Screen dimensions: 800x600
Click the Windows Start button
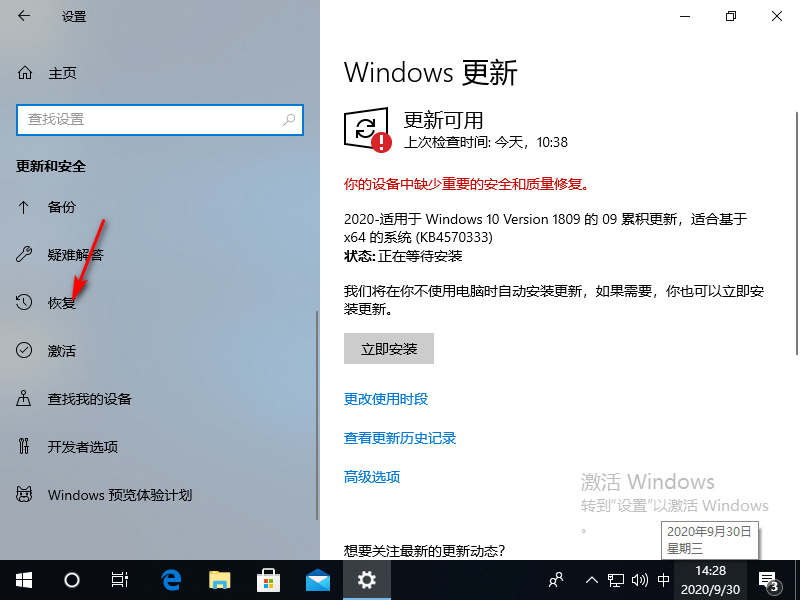click(x=24, y=579)
